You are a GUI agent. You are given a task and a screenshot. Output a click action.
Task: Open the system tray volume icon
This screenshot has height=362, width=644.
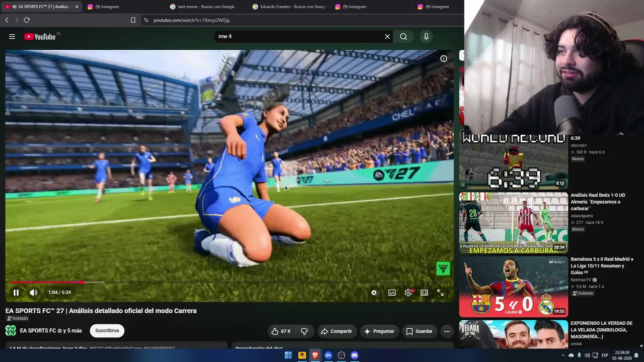point(587,355)
